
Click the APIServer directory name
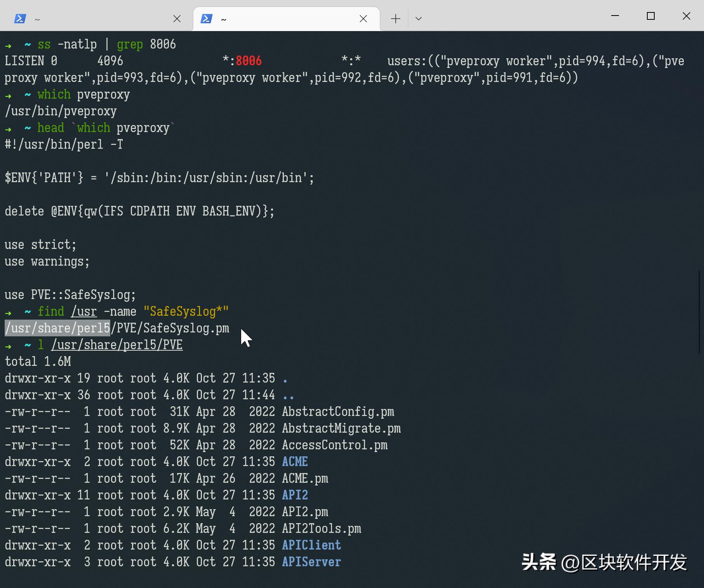coord(311,562)
